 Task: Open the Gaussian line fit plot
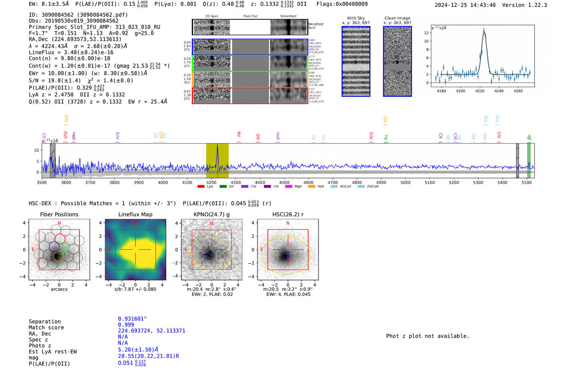(x=482, y=56)
